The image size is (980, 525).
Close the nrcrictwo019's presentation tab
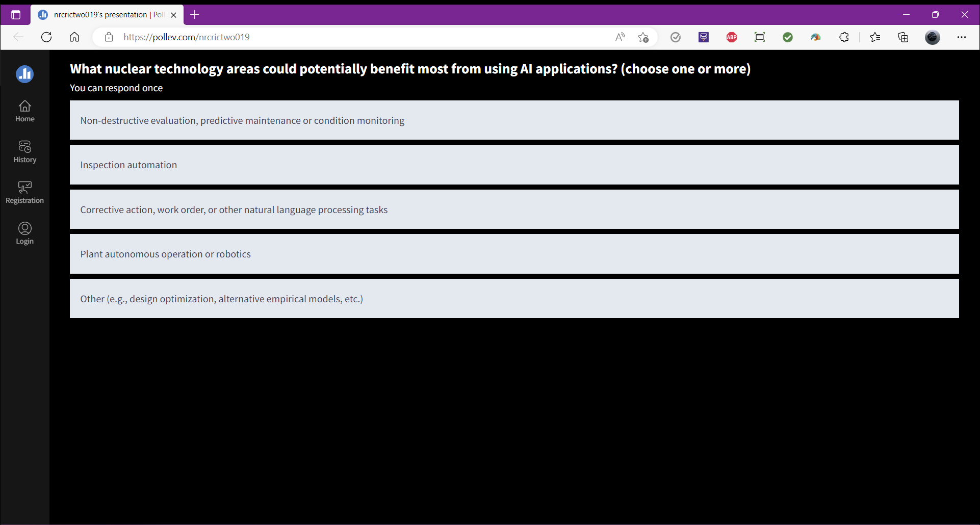click(173, 15)
